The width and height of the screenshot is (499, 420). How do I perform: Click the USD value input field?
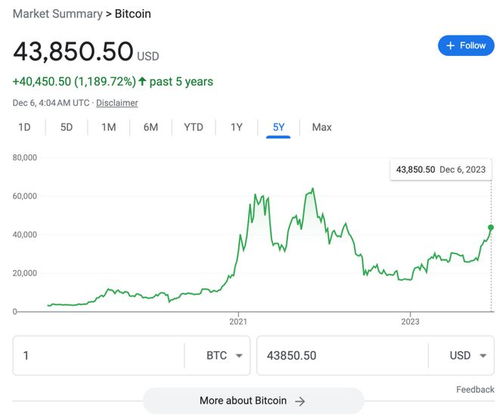coord(343,355)
